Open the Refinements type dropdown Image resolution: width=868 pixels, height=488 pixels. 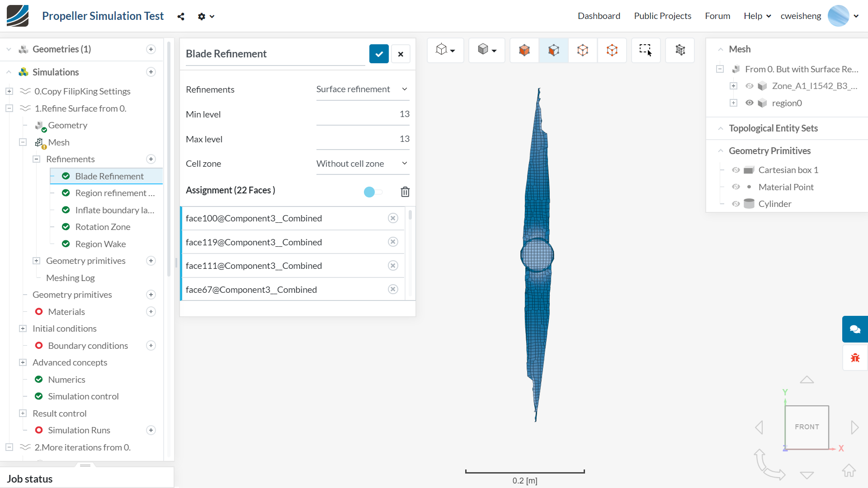click(x=363, y=89)
